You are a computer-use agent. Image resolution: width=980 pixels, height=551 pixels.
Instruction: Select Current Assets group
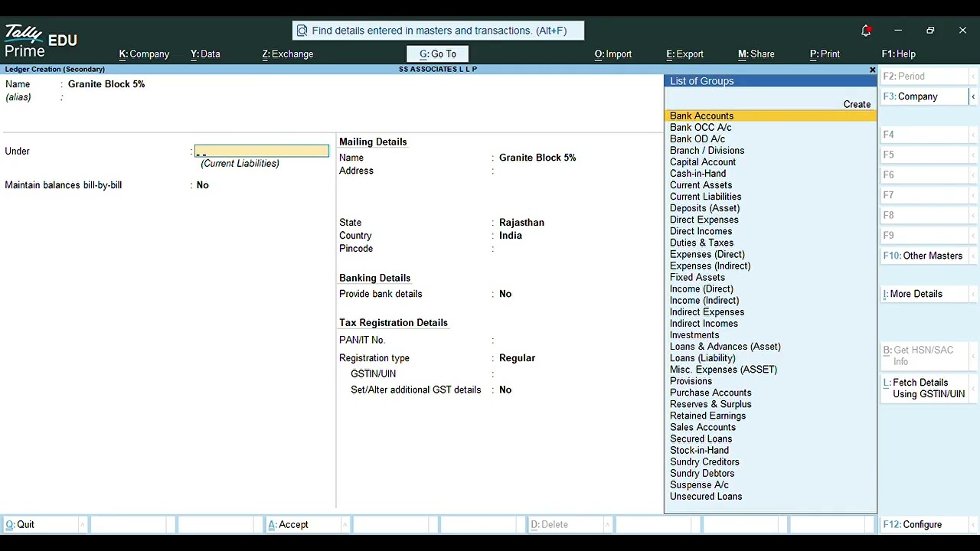[x=770, y=185]
